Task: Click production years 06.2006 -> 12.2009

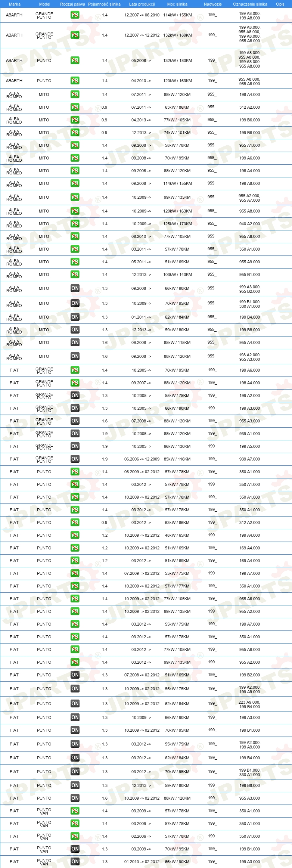Action: [x=142, y=459]
